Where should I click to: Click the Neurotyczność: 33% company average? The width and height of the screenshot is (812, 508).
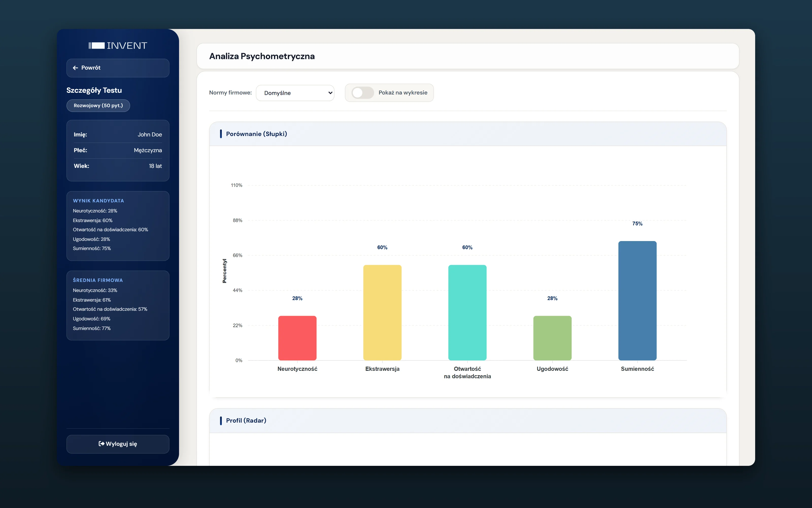point(95,290)
